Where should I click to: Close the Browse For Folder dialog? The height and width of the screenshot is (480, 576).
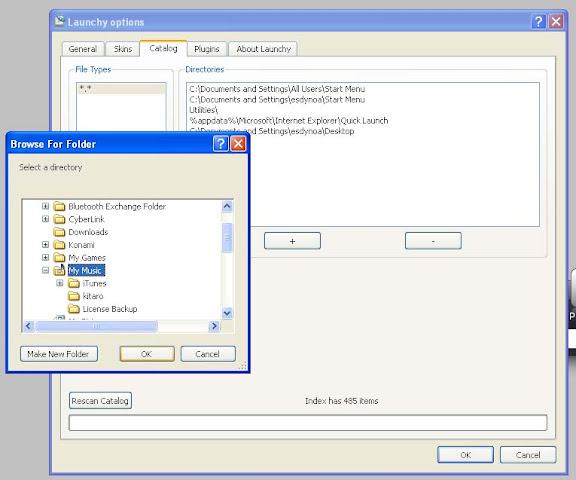238,144
